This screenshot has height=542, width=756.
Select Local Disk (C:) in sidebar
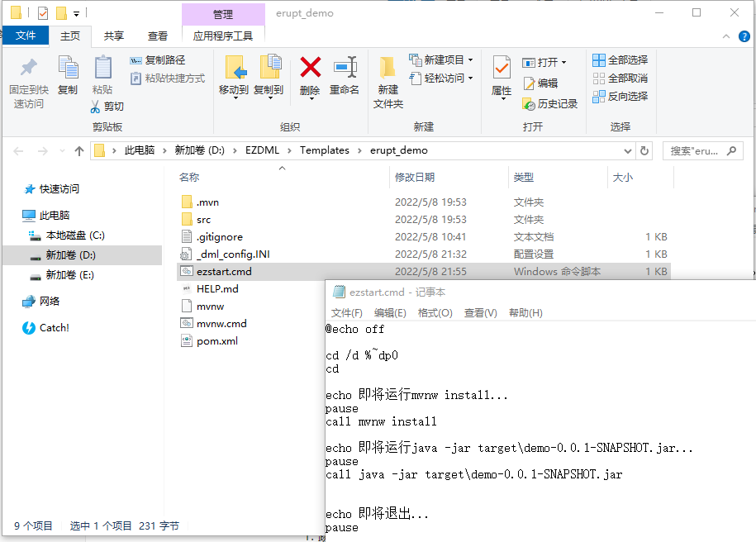75,235
